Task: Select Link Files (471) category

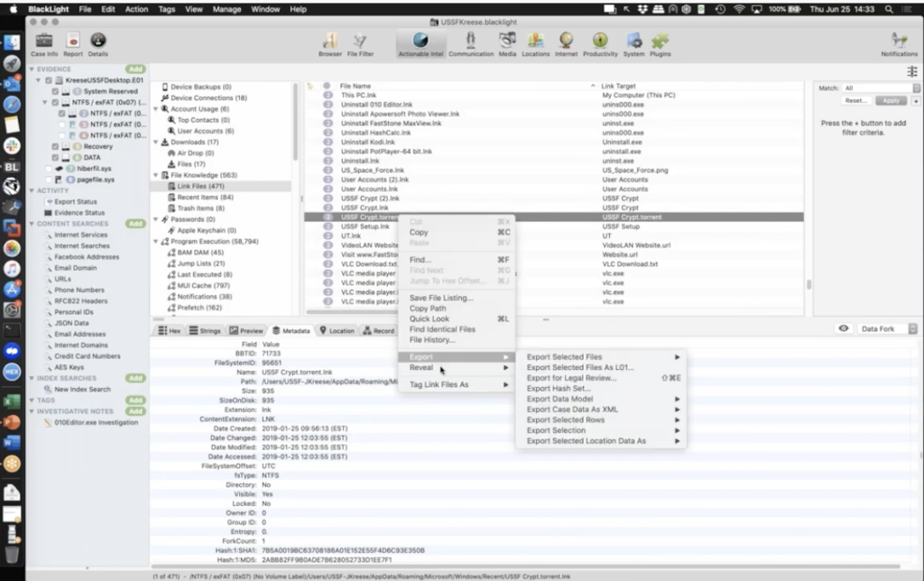Action: click(x=220, y=186)
